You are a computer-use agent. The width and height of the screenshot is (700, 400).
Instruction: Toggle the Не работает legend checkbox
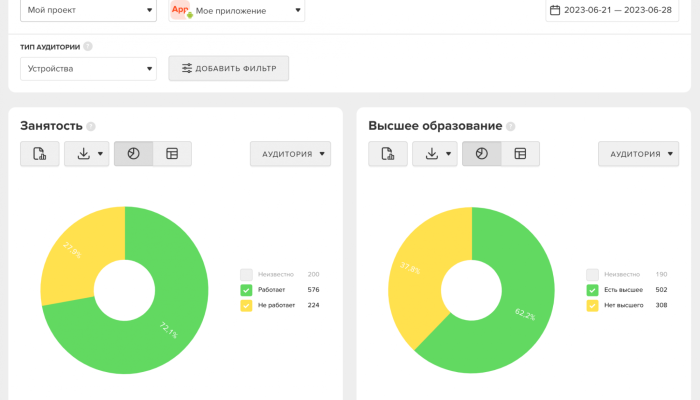click(247, 305)
